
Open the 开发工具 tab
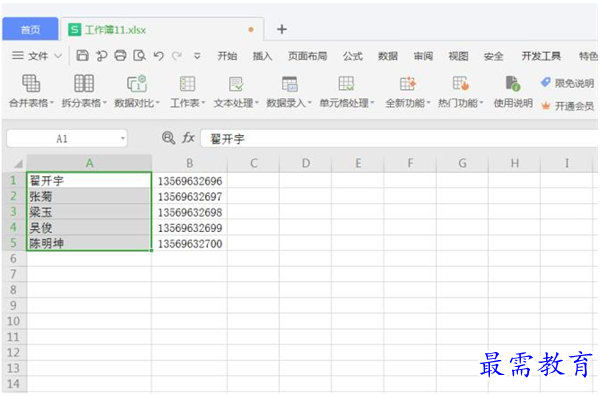click(x=541, y=56)
